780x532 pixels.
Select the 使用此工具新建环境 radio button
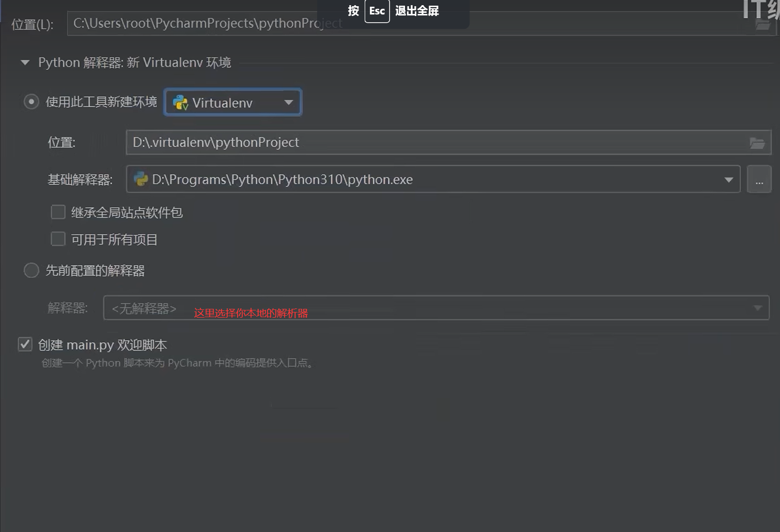[32, 102]
